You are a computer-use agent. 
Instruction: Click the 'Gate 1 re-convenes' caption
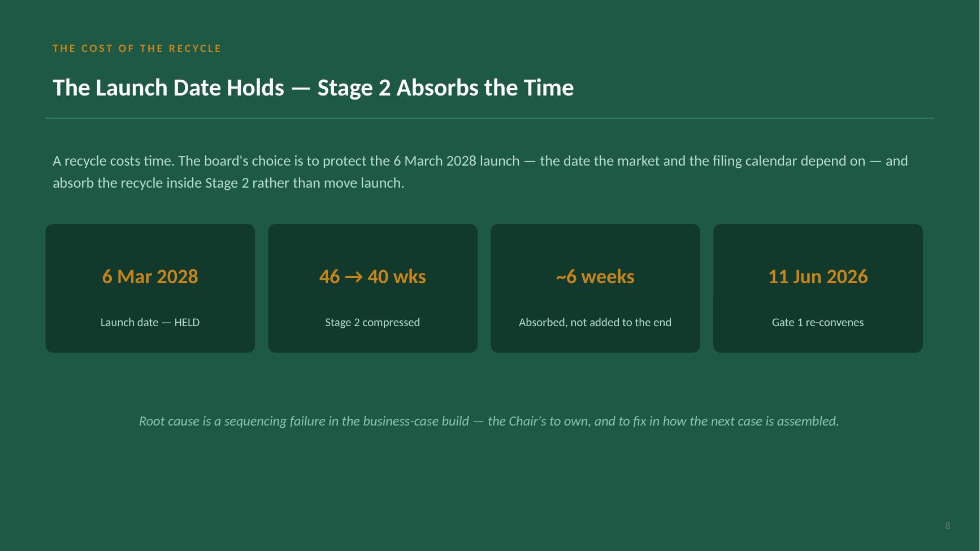click(818, 322)
